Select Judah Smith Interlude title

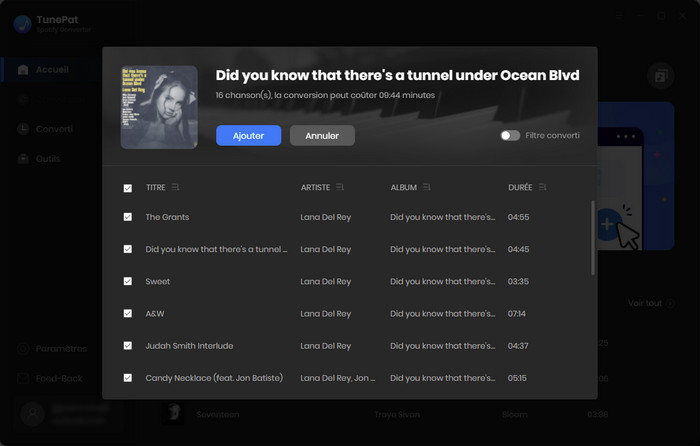189,346
